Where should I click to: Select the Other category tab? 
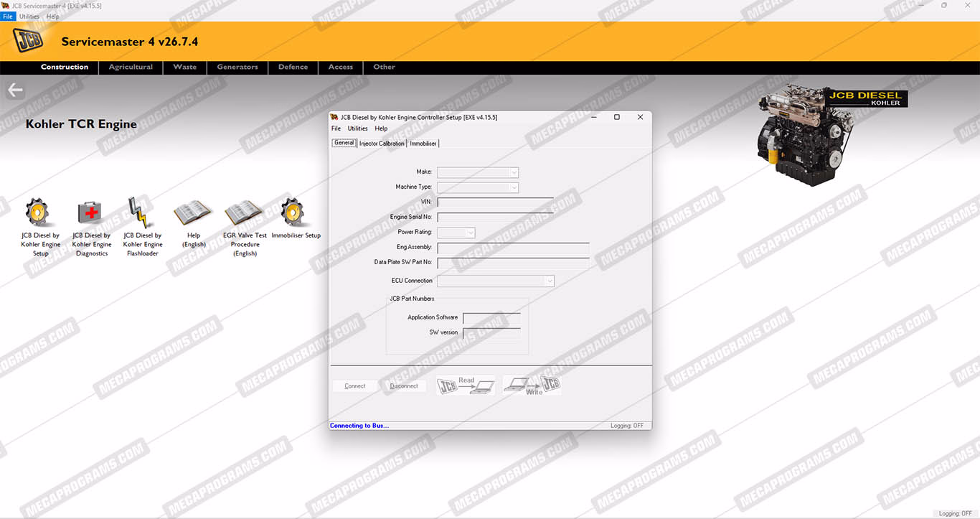(385, 67)
